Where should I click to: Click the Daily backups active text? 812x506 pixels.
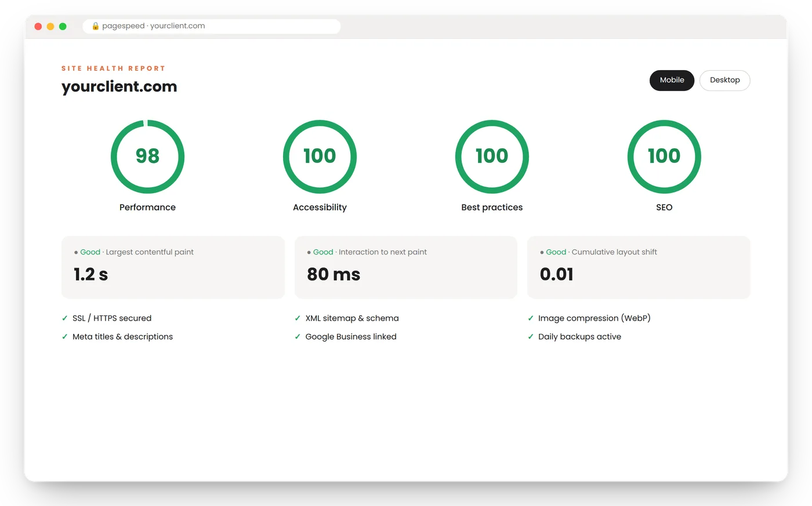click(x=579, y=337)
